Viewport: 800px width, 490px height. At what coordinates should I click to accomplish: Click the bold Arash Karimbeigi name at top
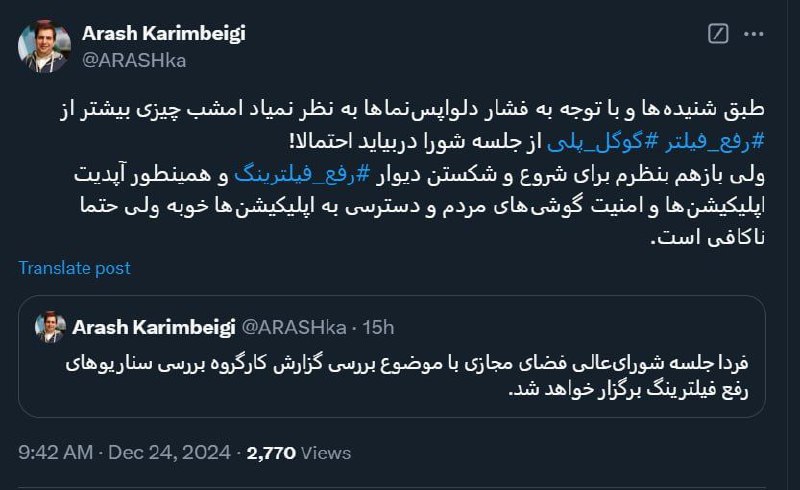[x=163, y=34]
